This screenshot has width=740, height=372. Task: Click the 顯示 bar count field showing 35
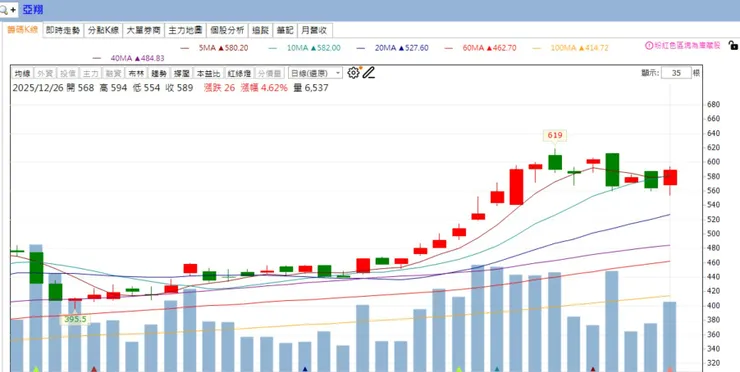point(676,73)
